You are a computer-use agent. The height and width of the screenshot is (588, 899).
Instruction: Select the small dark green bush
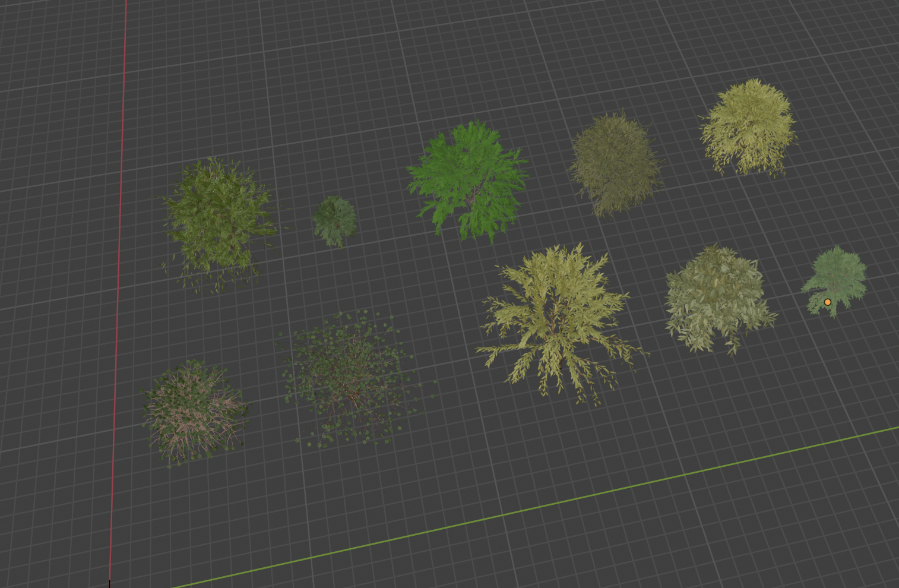click(x=335, y=221)
